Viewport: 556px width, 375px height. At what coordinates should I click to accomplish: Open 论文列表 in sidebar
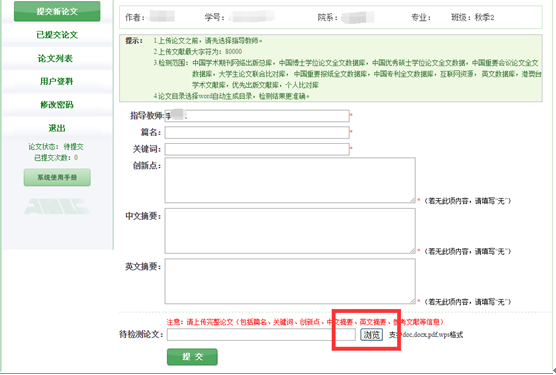pos(56,58)
